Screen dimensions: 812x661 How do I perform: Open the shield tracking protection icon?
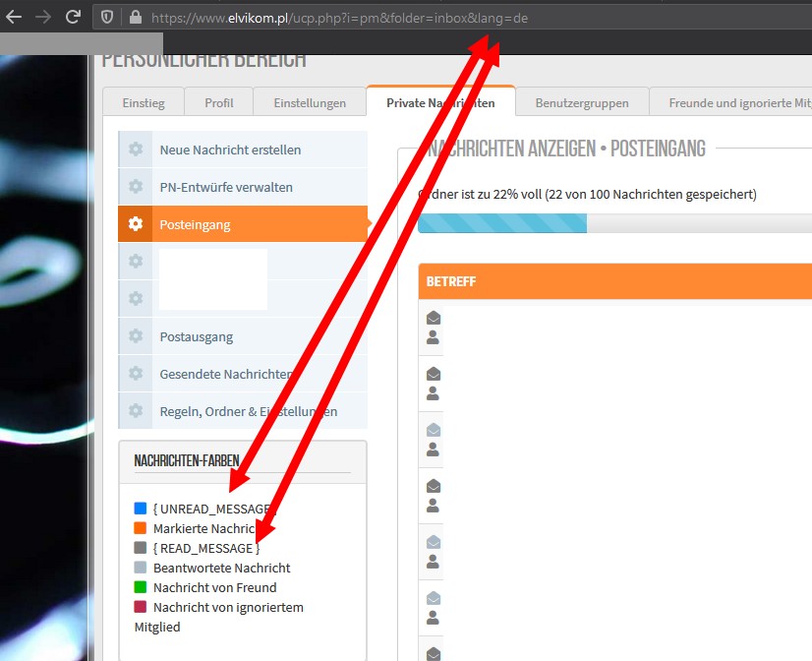[107, 18]
